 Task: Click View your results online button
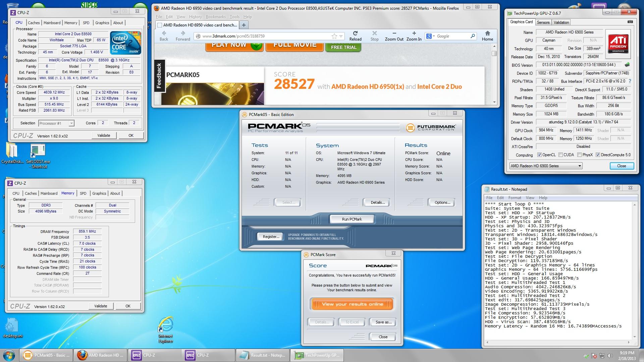point(352,304)
